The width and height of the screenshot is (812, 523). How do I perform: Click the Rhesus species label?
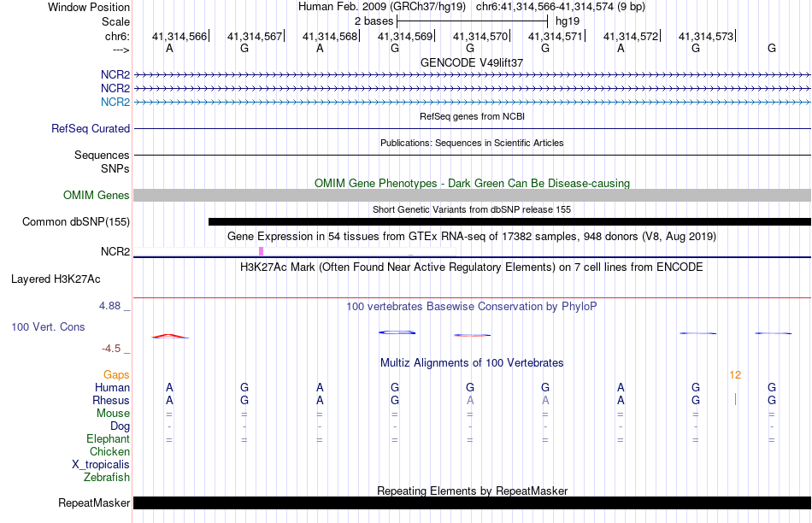[x=111, y=400]
